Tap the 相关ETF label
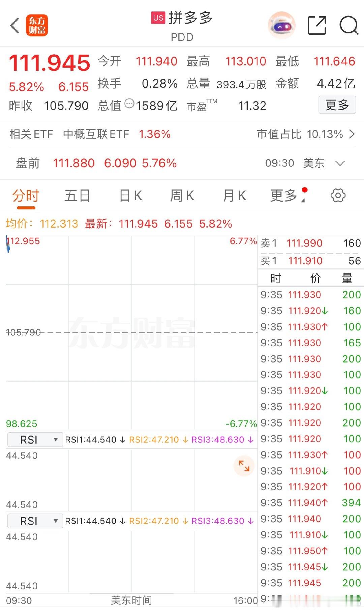This screenshot has width=364, height=611. (x=31, y=134)
